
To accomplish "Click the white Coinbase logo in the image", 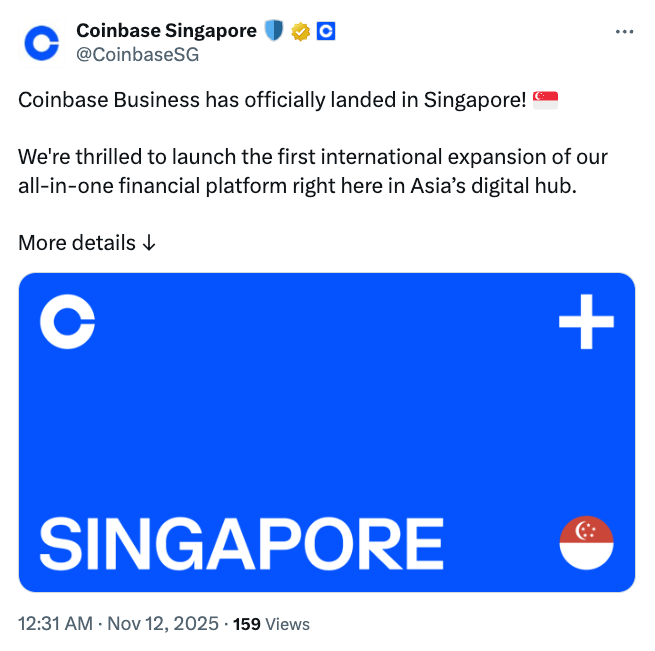I will click(x=68, y=323).
